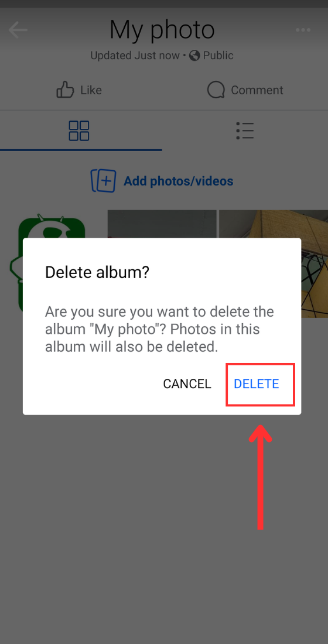Click the My photo album title
328x644 pixels.
click(x=162, y=30)
